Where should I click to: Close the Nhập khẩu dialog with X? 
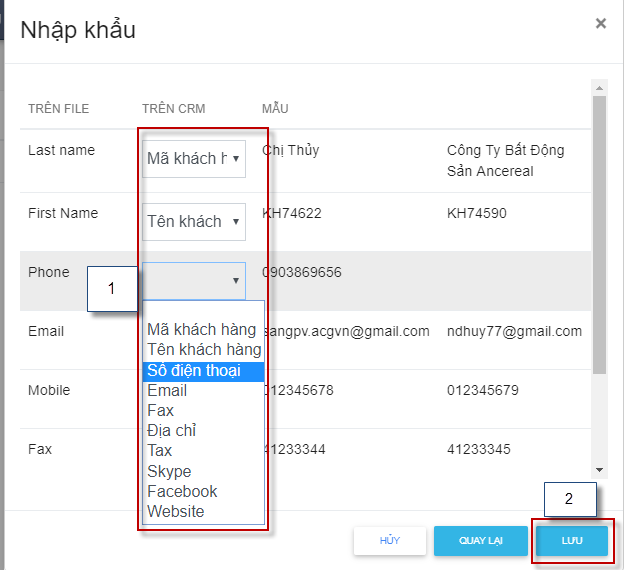[601, 23]
